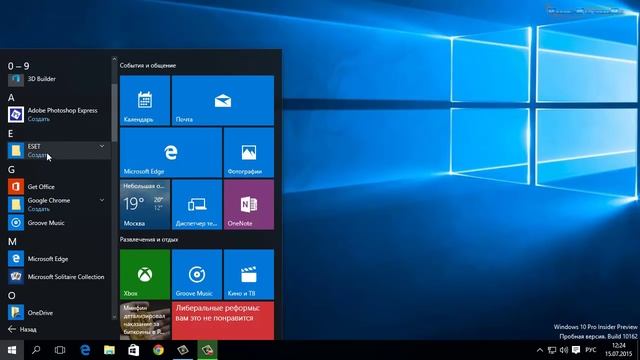Click the Назад back button
The width and height of the screenshot is (640, 360).
coord(22,329)
